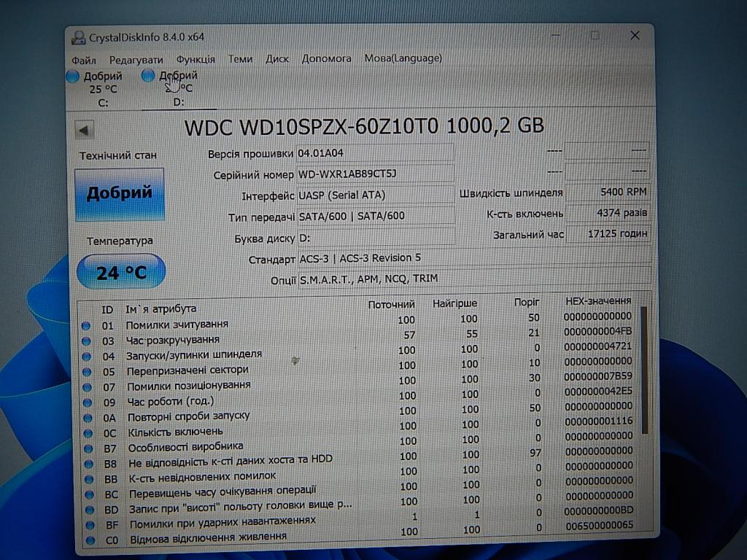Click the firmware version field 04.01A04

pos(375,153)
